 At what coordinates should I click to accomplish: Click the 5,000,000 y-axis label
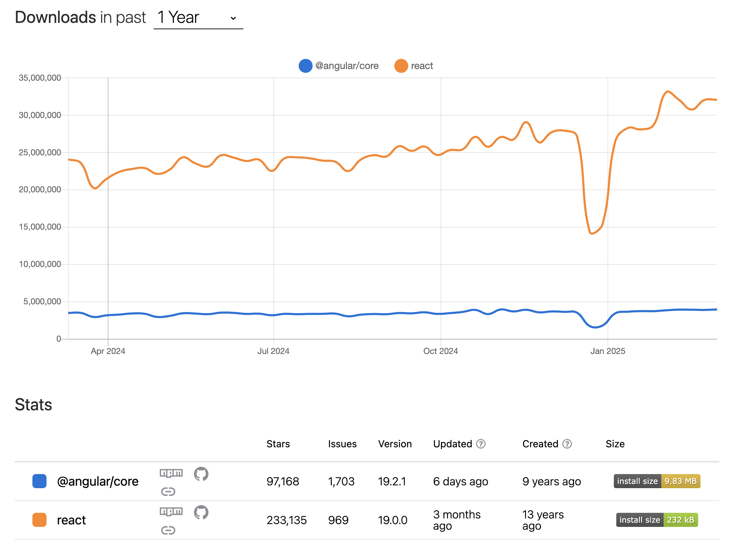42,301
